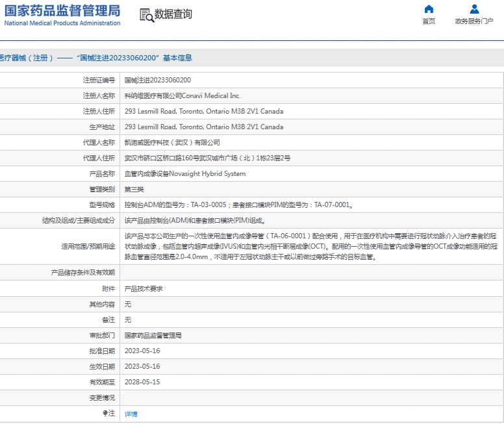Click the 数据查询 heading text

pos(173,14)
